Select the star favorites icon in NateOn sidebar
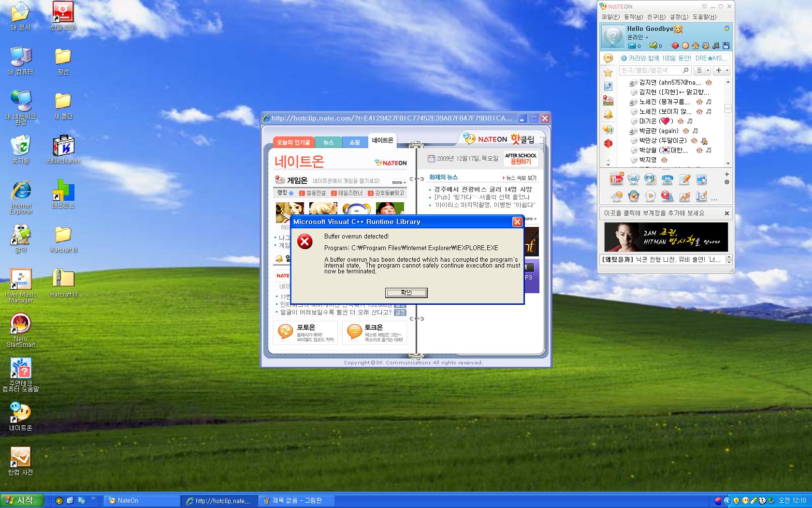 click(608, 73)
